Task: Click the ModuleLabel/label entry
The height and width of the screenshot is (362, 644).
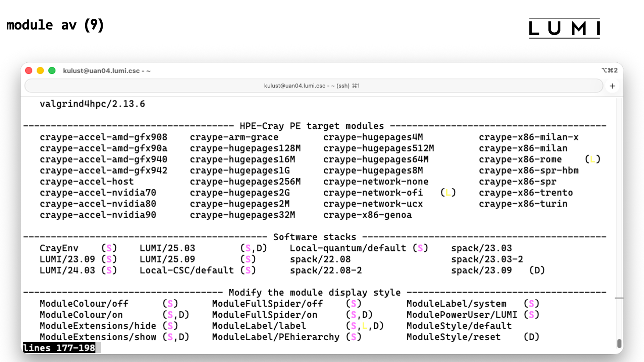Action: click(x=259, y=325)
